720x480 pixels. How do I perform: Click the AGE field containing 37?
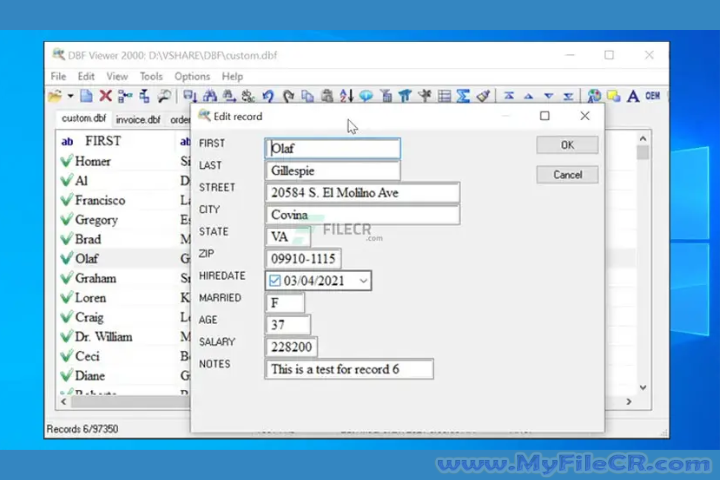coord(288,325)
